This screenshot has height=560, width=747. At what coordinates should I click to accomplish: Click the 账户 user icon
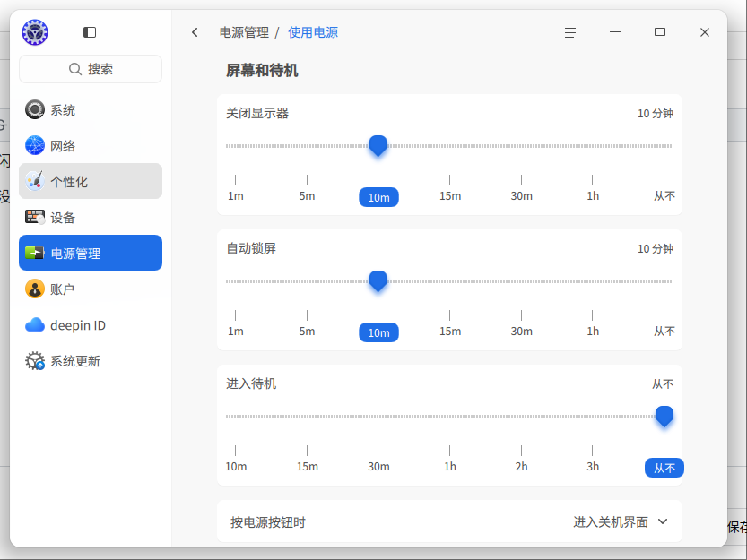(35, 289)
